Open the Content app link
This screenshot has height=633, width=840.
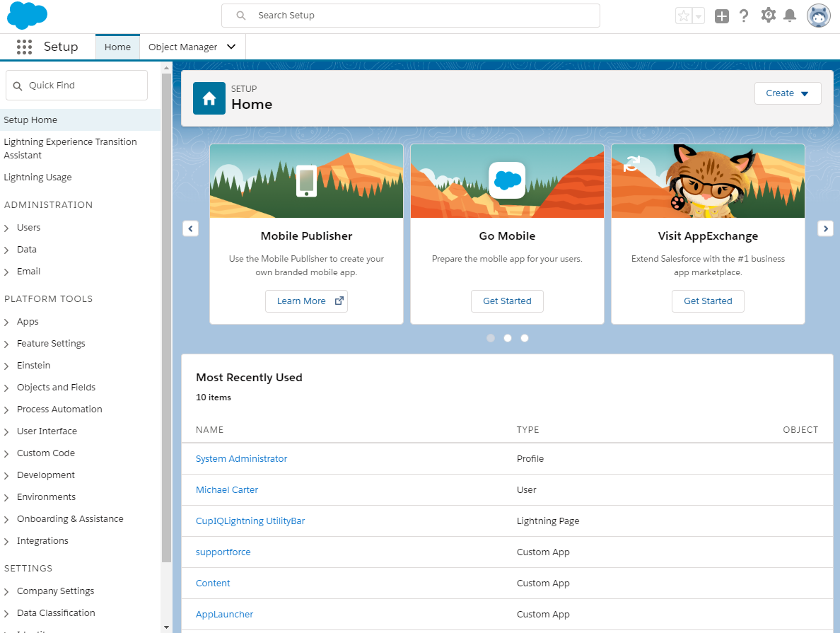(x=213, y=583)
